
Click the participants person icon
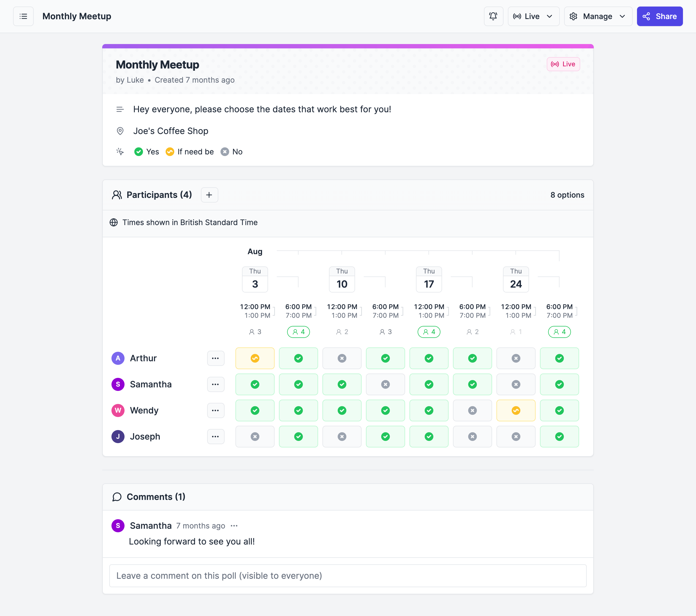(117, 195)
